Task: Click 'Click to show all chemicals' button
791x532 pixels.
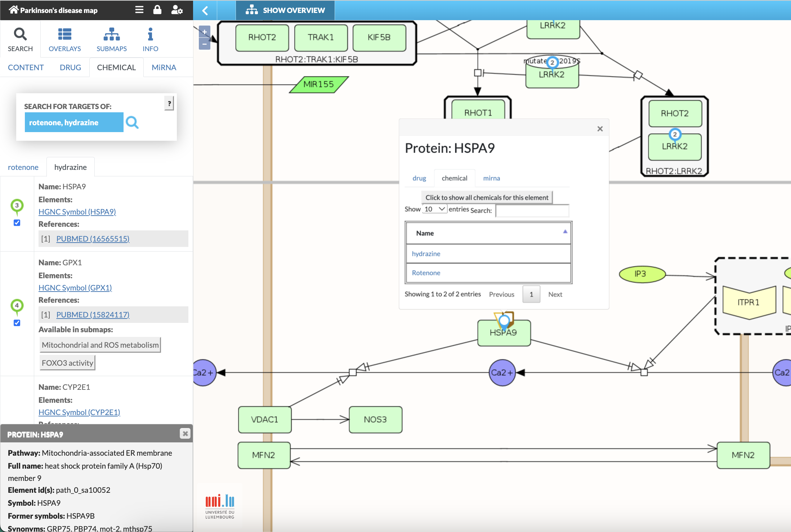Action: [487, 197]
